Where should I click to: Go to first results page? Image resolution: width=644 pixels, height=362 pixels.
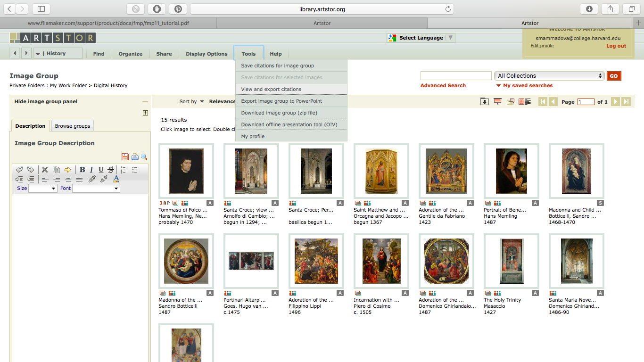point(543,101)
